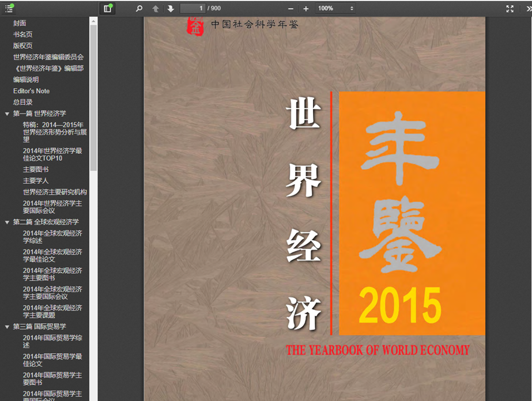Open 2014年全球宏观经济学最佳论文 entry
This screenshot has width=532, height=401.
point(52,255)
